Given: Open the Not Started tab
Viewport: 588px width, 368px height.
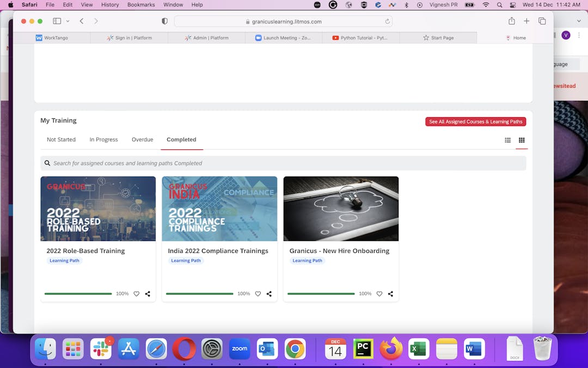Looking at the screenshot, I should point(61,140).
